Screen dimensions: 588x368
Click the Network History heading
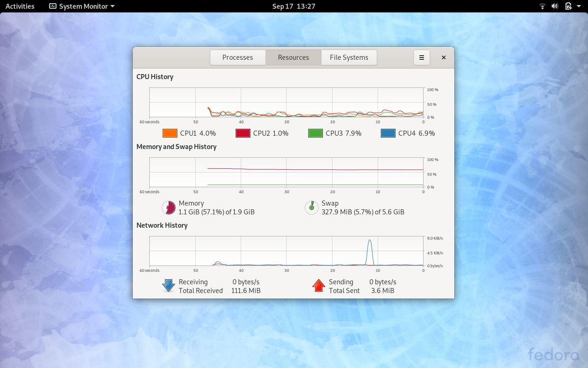tap(162, 225)
